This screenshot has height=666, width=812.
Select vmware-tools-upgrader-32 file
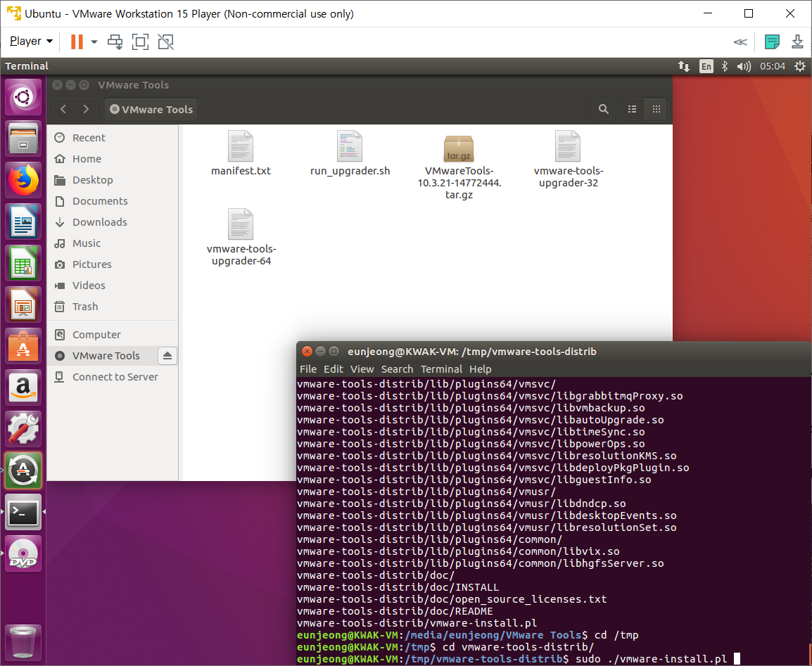pos(568,160)
